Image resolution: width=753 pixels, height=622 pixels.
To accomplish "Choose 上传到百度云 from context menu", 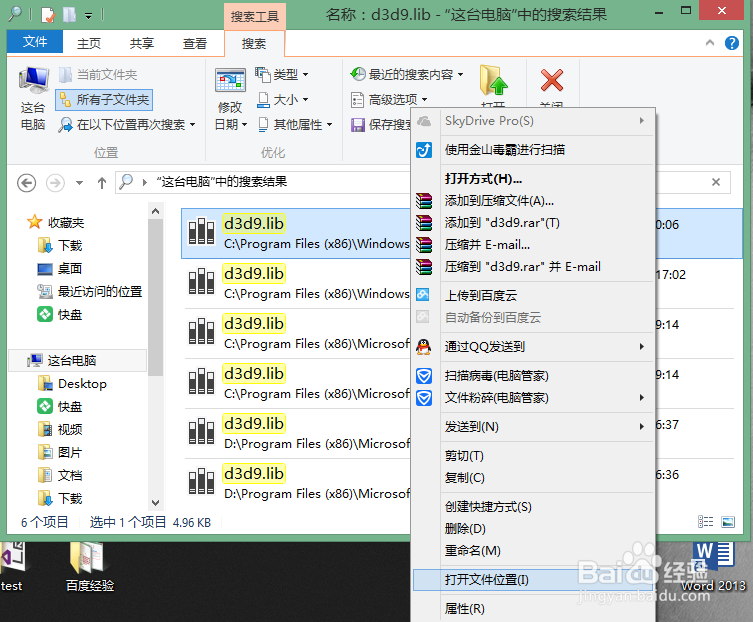I will 533,295.
